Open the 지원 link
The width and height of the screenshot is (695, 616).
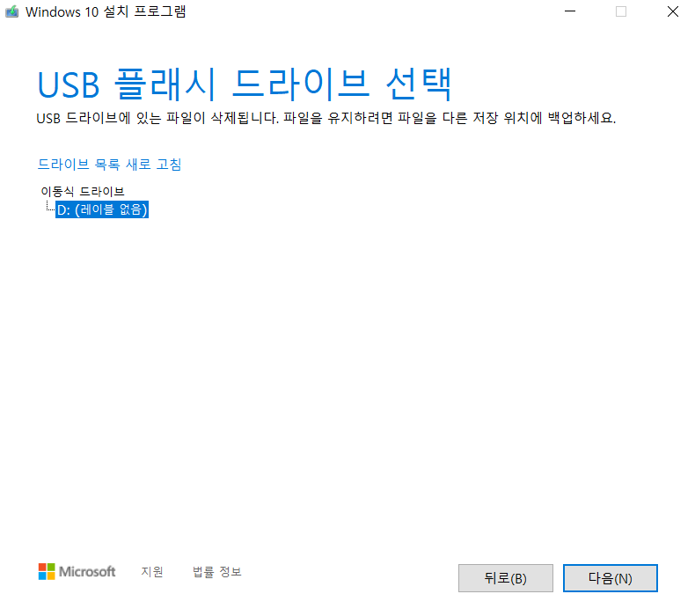(x=152, y=572)
